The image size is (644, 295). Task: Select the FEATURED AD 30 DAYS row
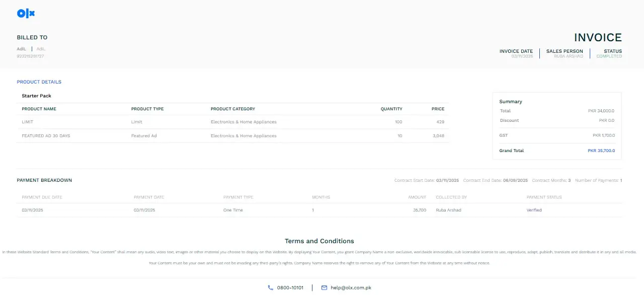click(46, 136)
